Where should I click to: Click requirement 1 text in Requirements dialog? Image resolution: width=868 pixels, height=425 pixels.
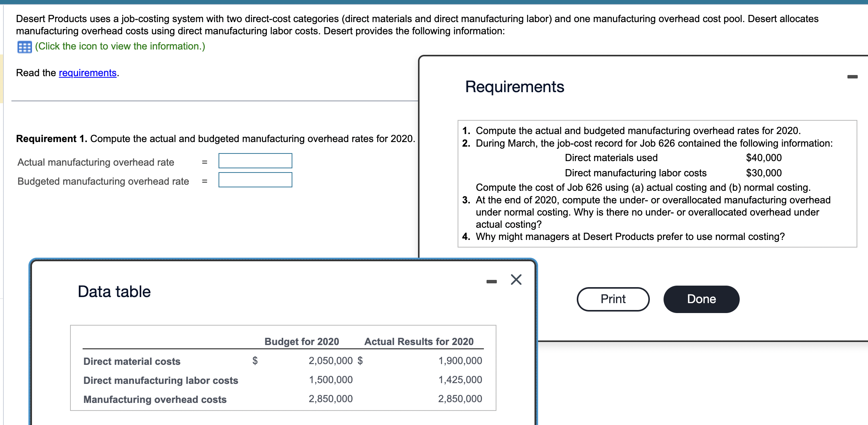point(638,131)
